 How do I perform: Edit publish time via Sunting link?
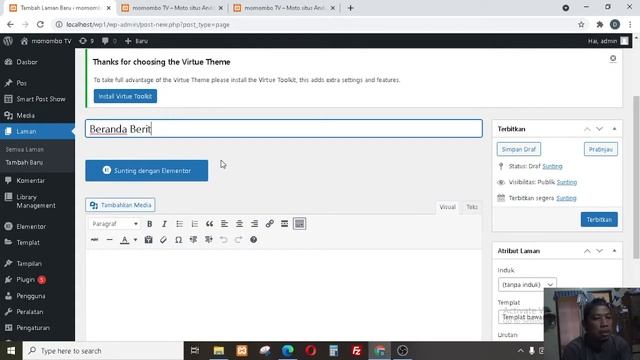tap(566, 198)
